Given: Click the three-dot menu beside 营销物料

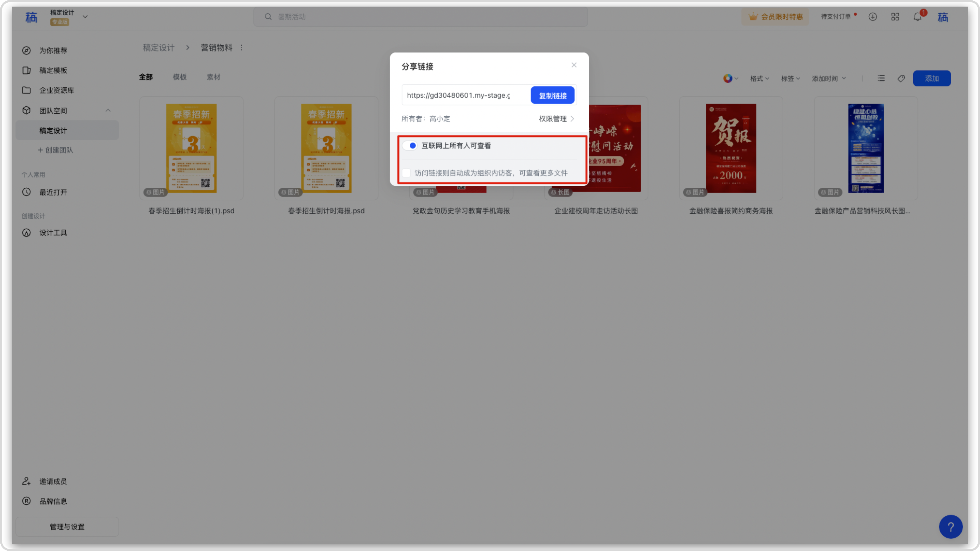Looking at the screenshot, I should pyautogui.click(x=241, y=48).
